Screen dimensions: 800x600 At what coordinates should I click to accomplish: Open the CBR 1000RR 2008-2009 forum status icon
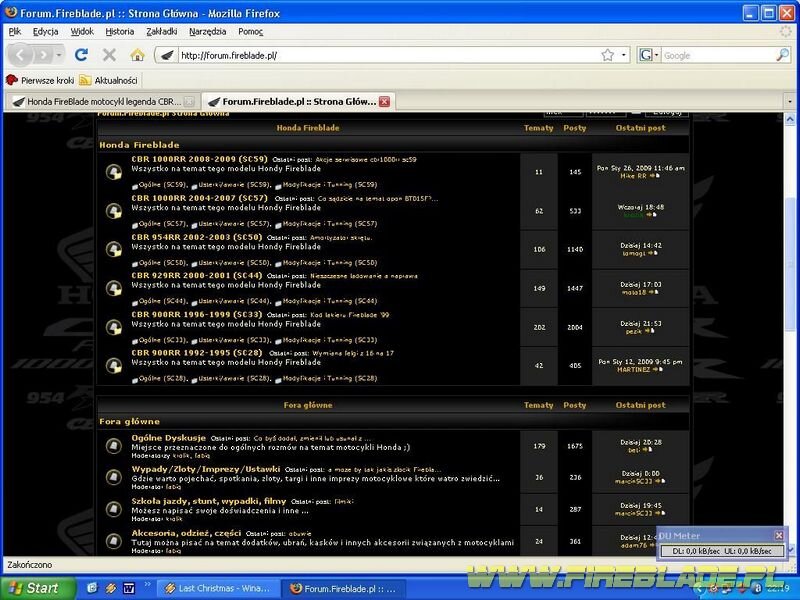pyautogui.click(x=114, y=171)
